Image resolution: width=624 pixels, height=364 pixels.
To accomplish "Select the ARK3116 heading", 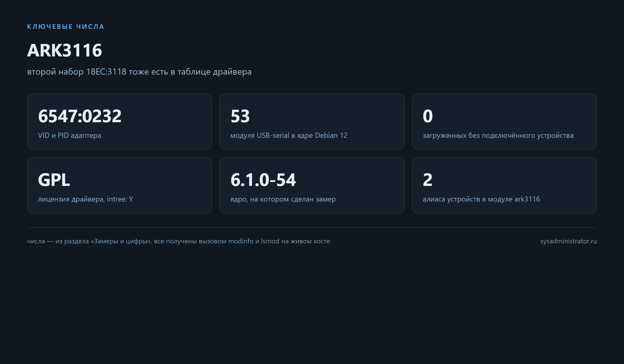I will click(x=64, y=50).
